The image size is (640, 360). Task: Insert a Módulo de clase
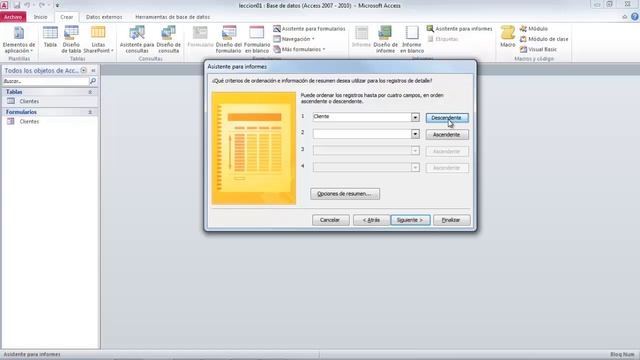point(544,39)
